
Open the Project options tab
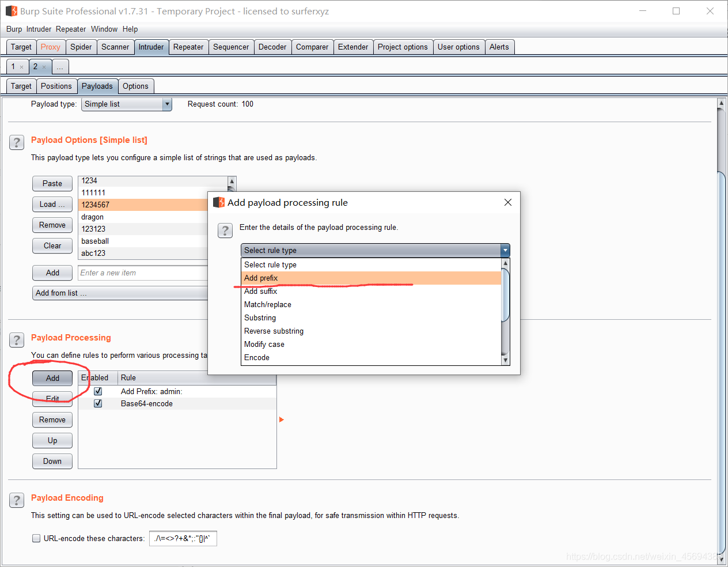[403, 47]
